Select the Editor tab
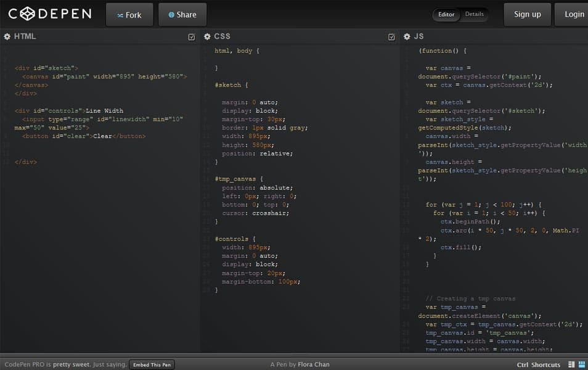The width and height of the screenshot is (588, 370). [x=446, y=14]
